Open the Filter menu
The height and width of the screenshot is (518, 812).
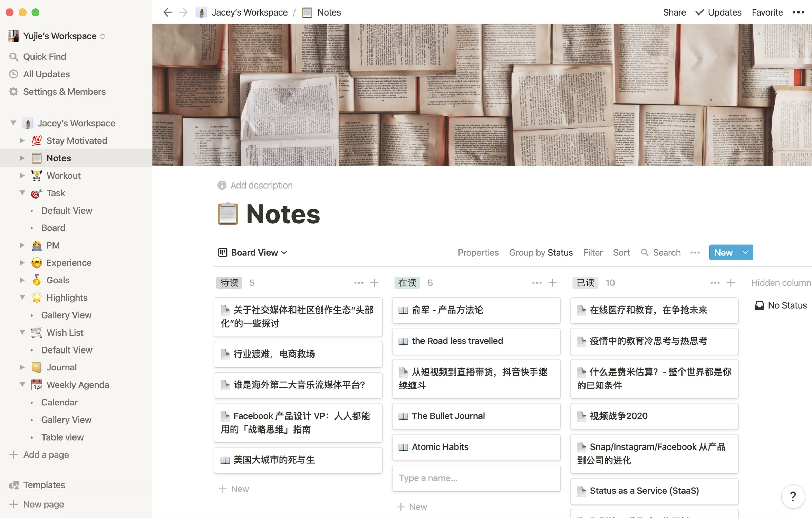(x=592, y=253)
